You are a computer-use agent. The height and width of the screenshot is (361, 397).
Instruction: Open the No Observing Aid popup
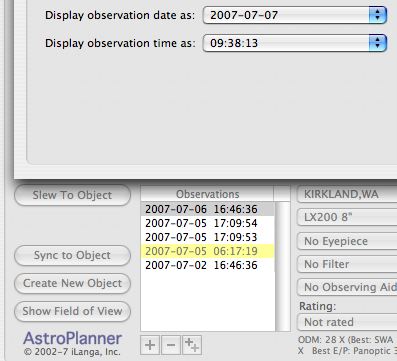347,287
